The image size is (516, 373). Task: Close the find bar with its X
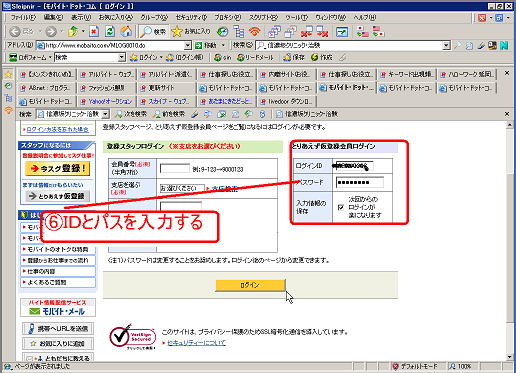[507, 114]
